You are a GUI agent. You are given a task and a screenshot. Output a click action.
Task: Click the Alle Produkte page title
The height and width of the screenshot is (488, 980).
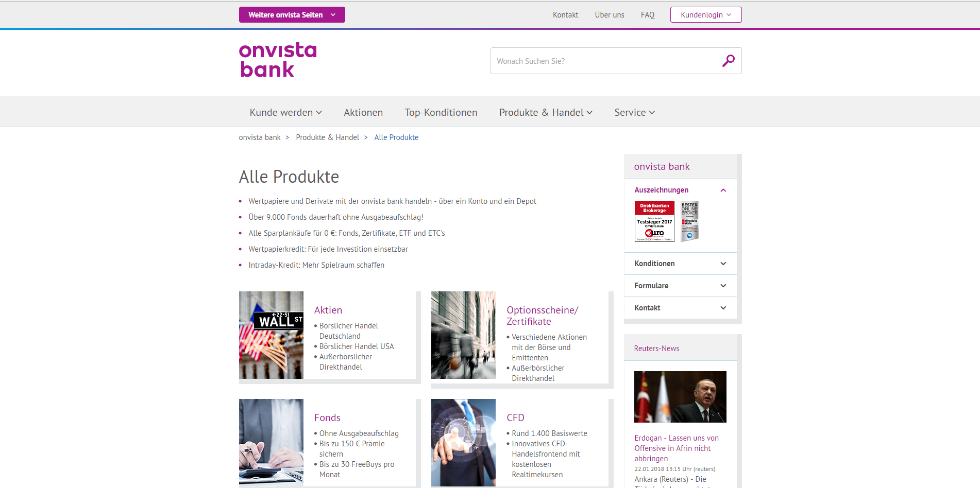289,177
